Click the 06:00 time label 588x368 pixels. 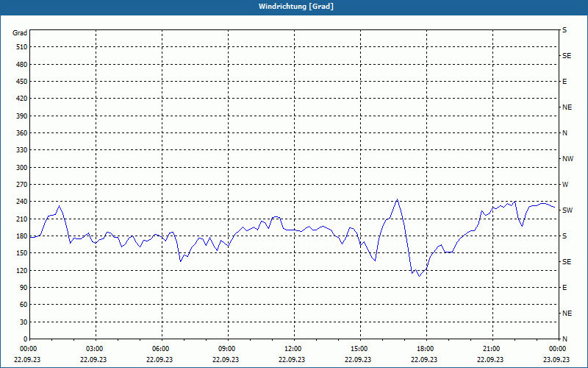(159, 348)
